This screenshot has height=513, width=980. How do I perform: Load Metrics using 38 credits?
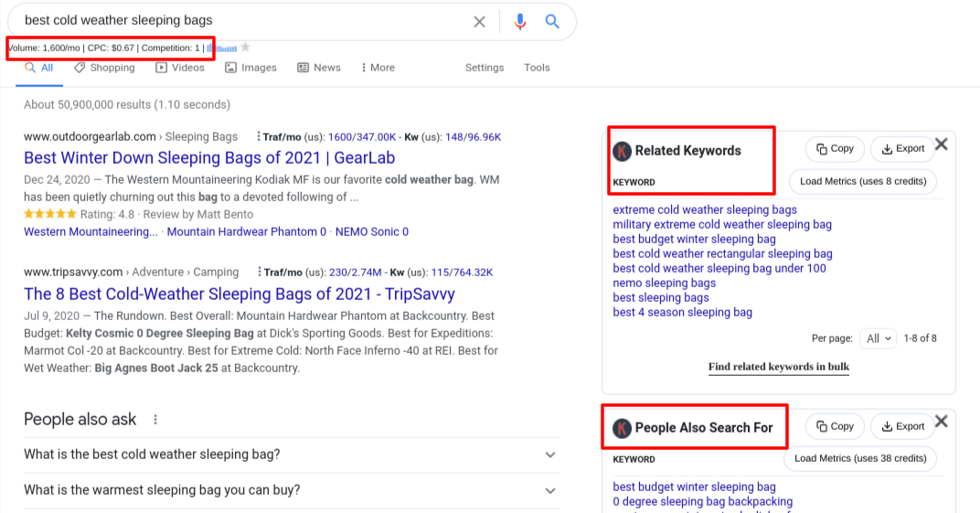[x=860, y=459]
